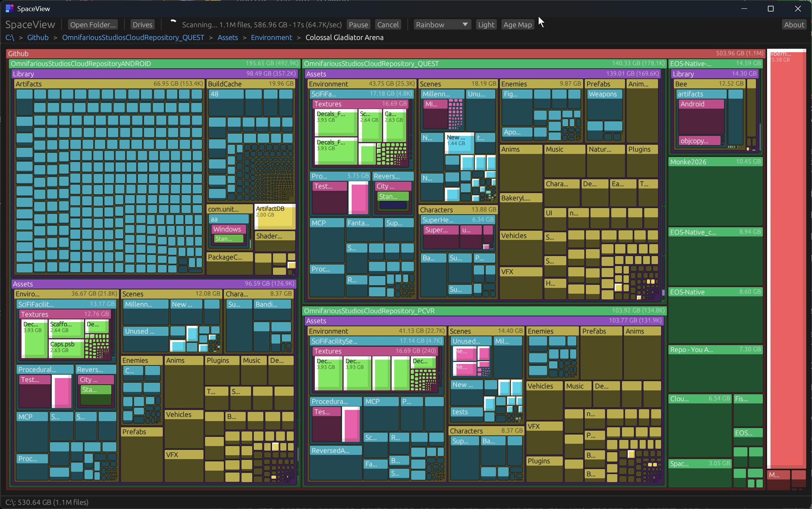Screen dimensions: 812x509
Task: Click the objcopy tile under Android
Action: [698, 141]
